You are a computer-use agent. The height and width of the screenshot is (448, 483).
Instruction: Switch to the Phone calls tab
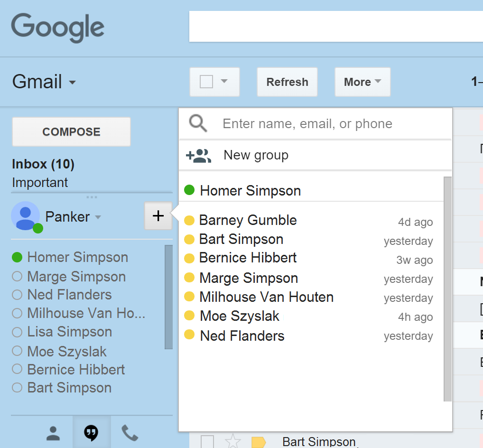coord(130,433)
